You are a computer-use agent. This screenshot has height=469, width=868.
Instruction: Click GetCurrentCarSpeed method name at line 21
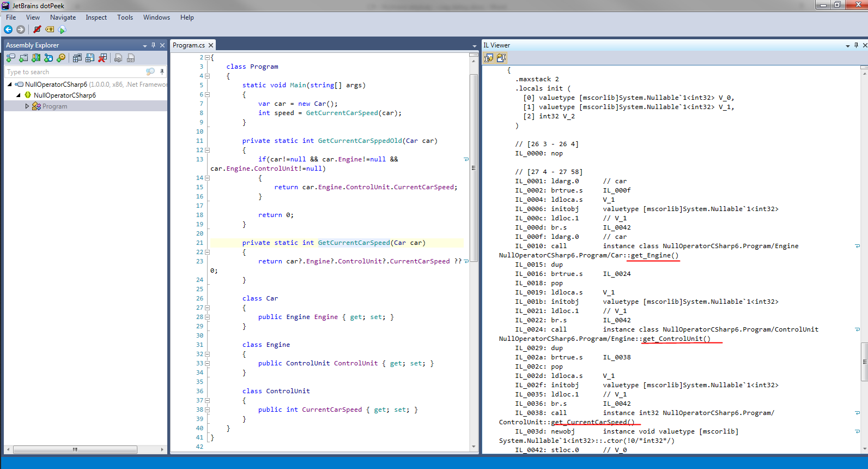tap(354, 243)
